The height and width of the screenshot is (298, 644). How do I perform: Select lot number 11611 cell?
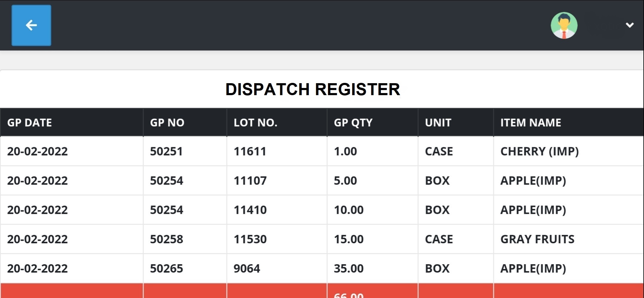click(250, 151)
